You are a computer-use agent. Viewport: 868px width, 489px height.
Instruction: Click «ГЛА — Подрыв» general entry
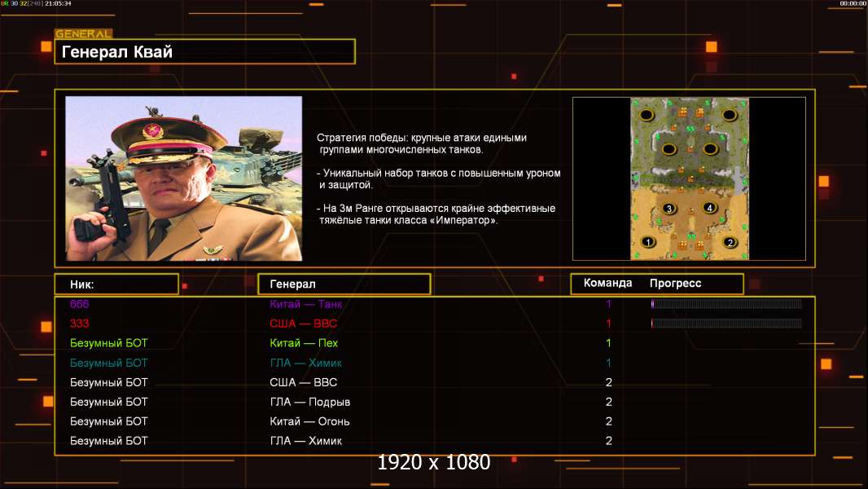point(309,402)
